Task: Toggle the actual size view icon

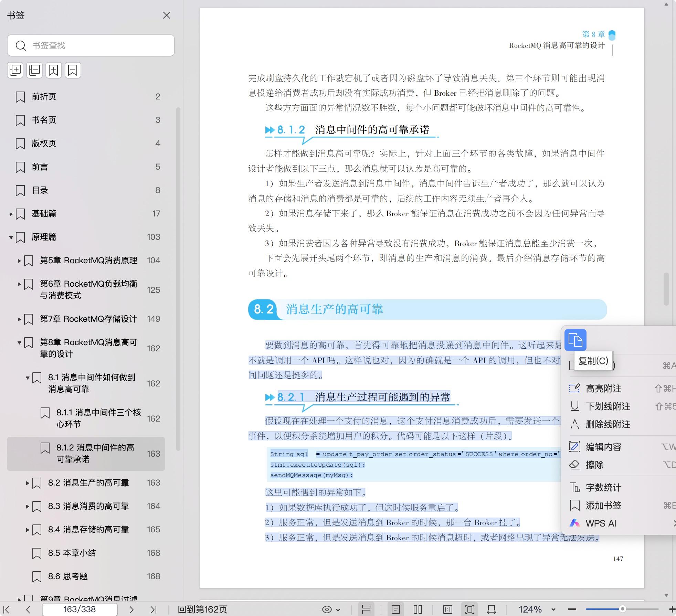Action: point(448,609)
